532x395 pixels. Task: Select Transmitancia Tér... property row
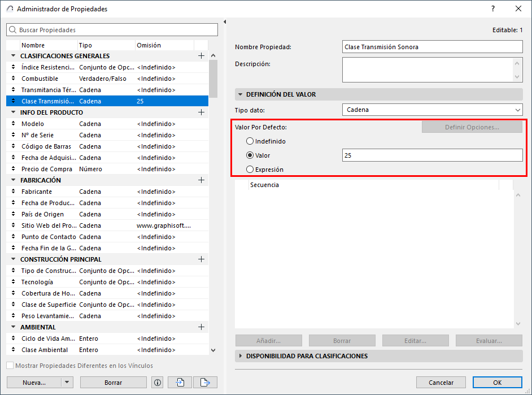click(x=107, y=90)
